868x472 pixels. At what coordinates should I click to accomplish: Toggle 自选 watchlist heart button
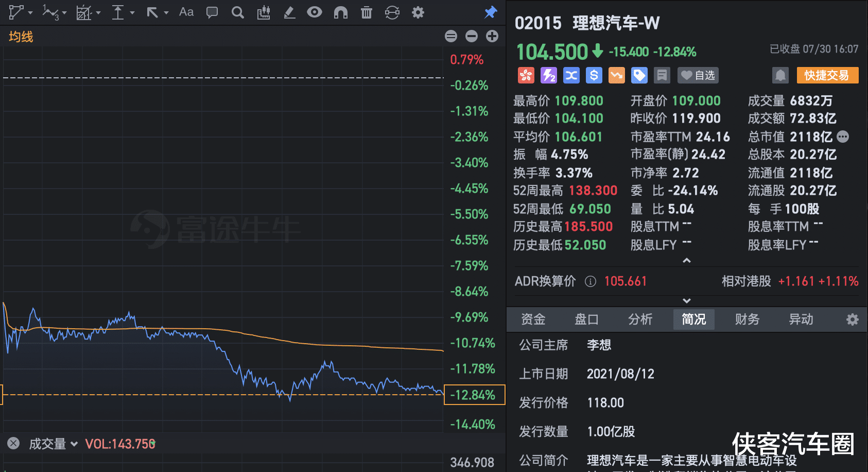(x=698, y=75)
